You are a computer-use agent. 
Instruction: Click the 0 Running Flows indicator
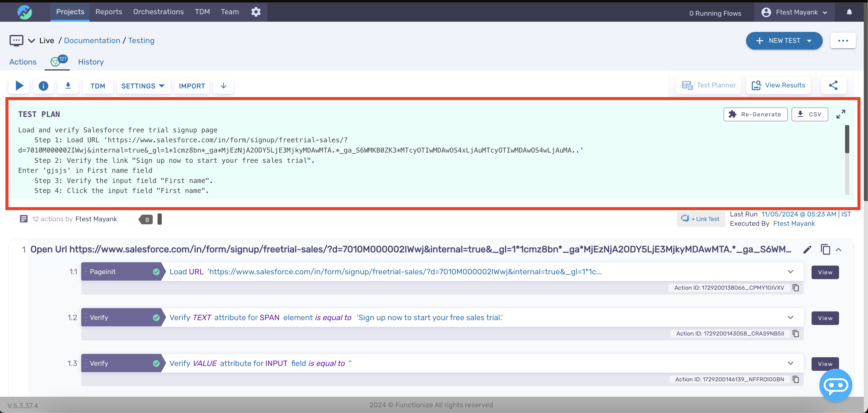coord(715,13)
